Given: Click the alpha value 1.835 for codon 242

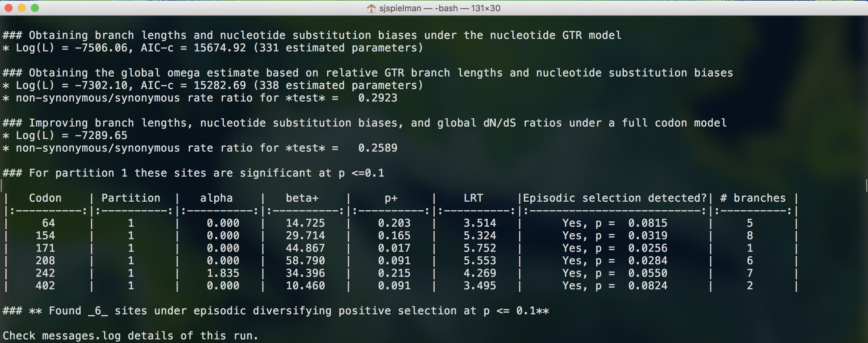Looking at the screenshot, I should [224, 273].
